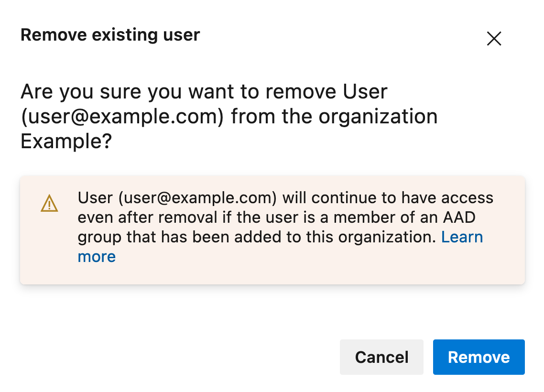Confirm removal with the Remove button

point(479,357)
